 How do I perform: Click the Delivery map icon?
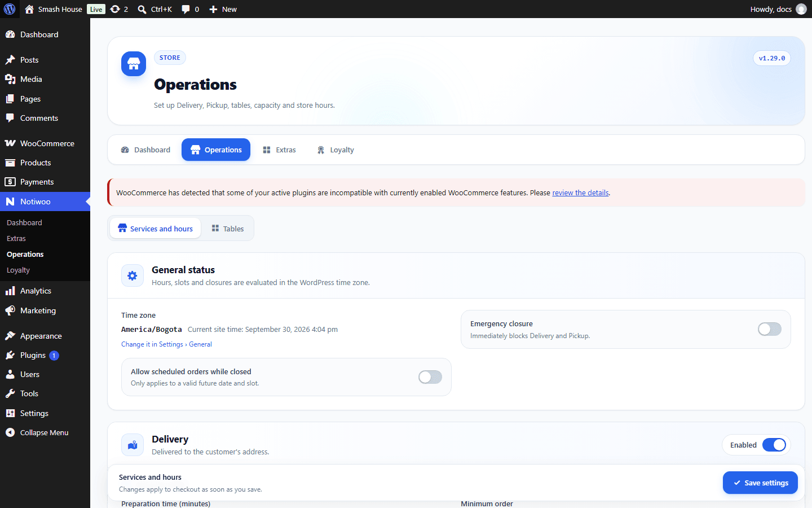click(133, 445)
